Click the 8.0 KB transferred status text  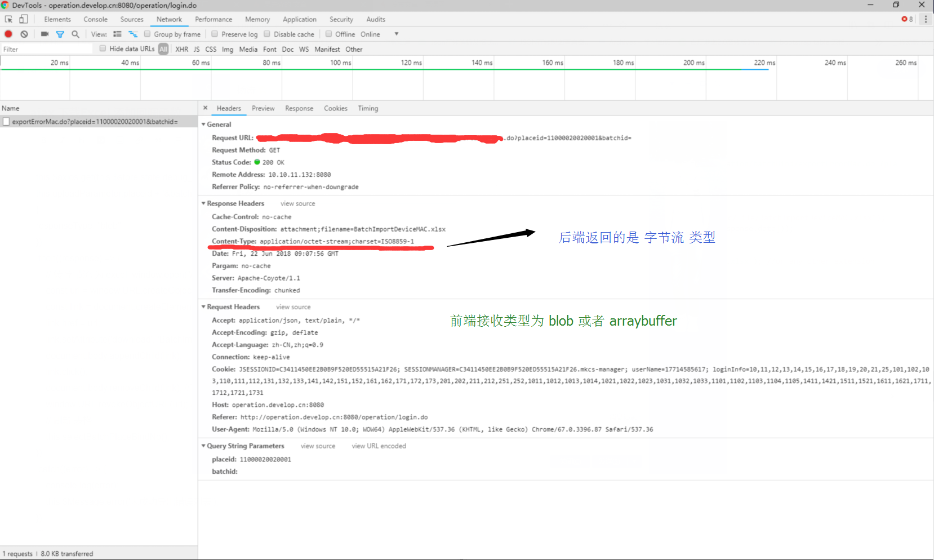click(x=67, y=554)
